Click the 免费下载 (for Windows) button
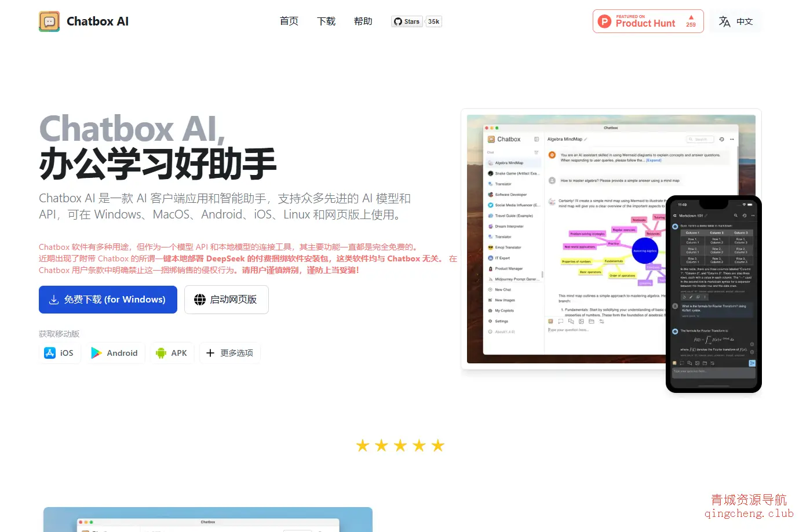This screenshot has width=799, height=532. click(x=108, y=300)
